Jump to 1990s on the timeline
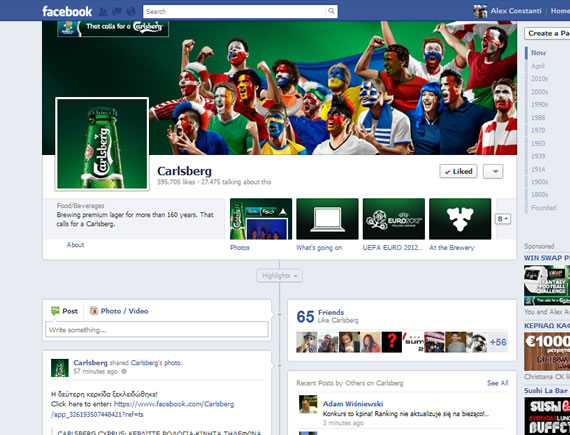Image resolution: width=570 pixels, height=435 pixels. tap(539, 104)
